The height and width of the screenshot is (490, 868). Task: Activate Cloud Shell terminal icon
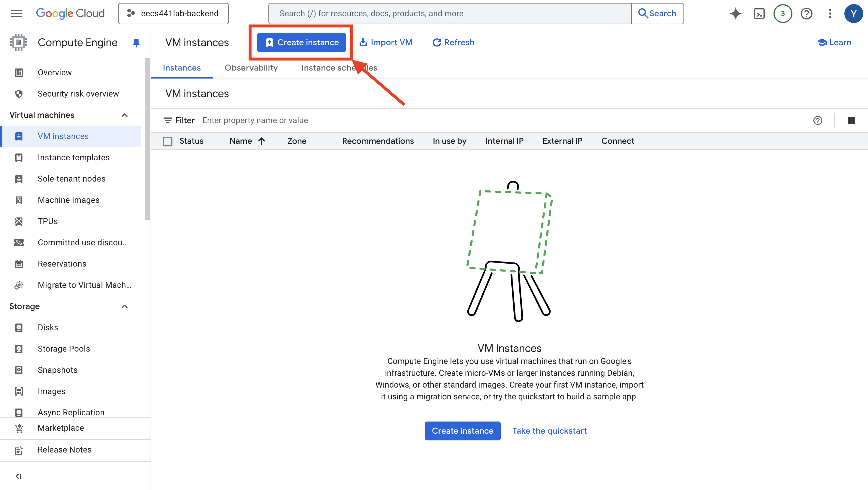click(759, 14)
